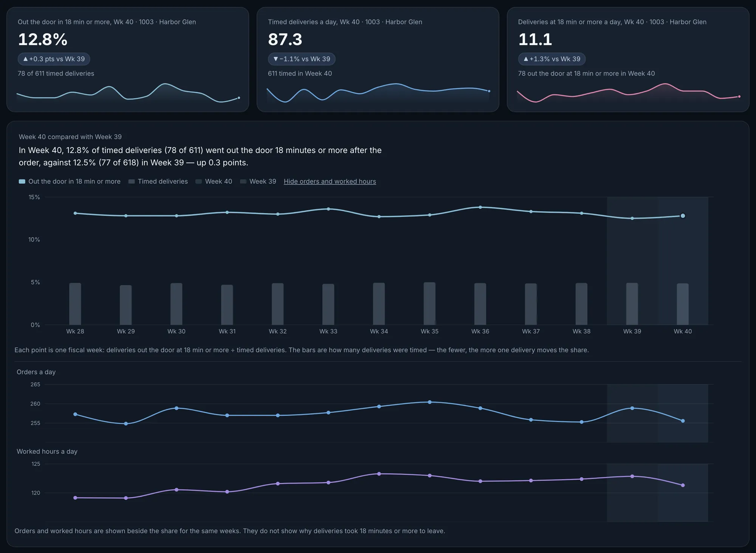Click the Wk 35 timed deliveries bar

(x=429, y=304)
